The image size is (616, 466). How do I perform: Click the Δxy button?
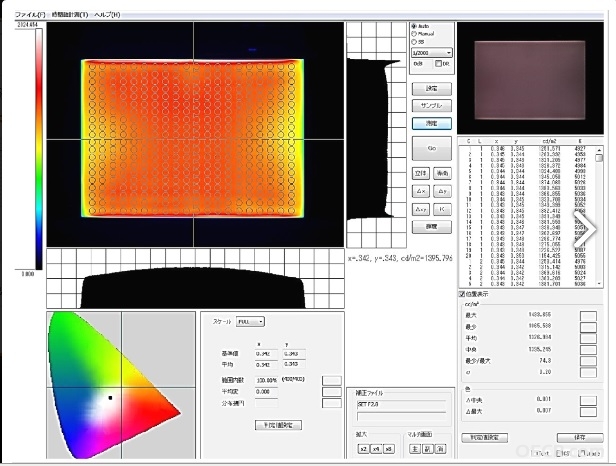pyautogui.click(x=420, y=209)
